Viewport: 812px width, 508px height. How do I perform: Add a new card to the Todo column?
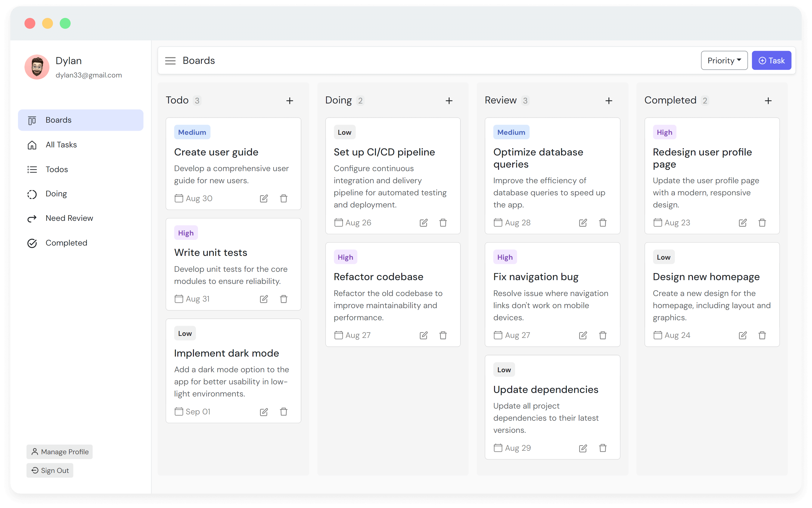pyautogui.click(x=290, y=100)
